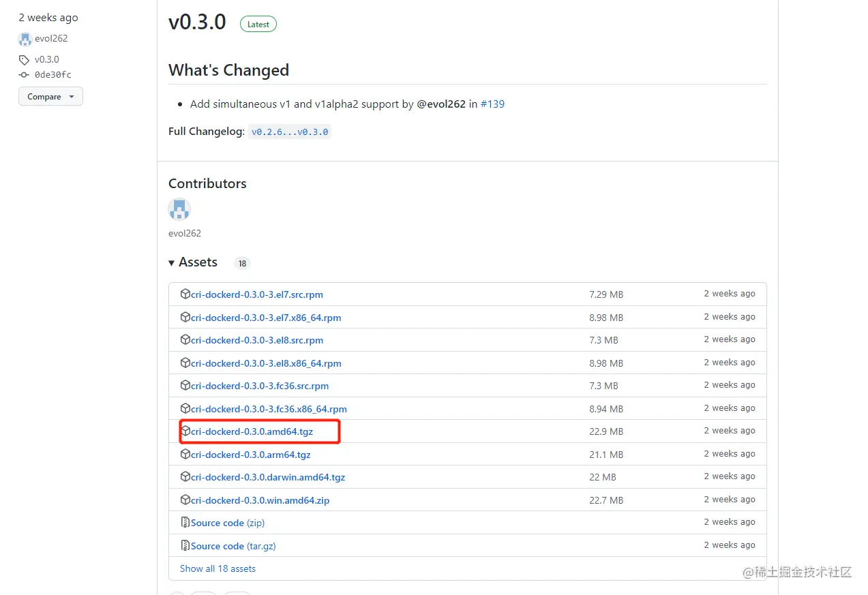Viewport: 868px width, 595px height.
Task: Click the Contributors heading
Action: click(x=207, y=183)
